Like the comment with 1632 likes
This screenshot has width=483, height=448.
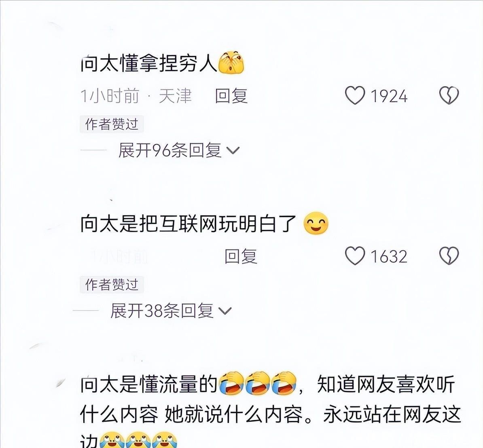(x=355, y=256)
